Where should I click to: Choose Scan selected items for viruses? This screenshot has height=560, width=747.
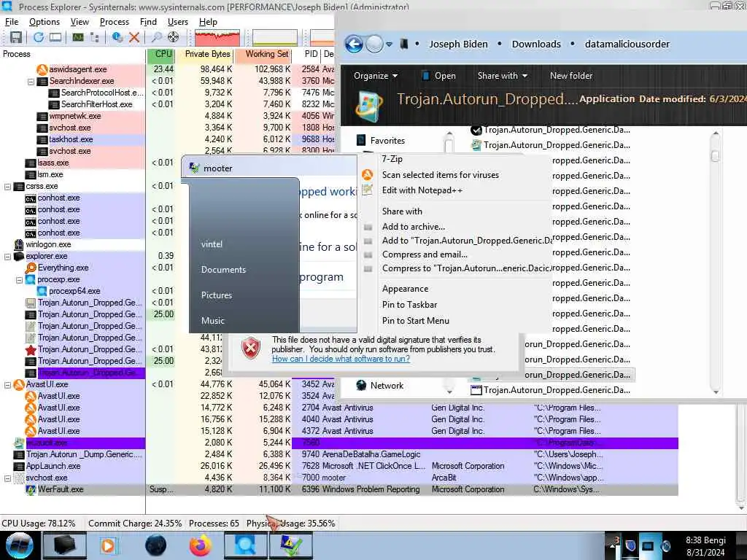440,175
